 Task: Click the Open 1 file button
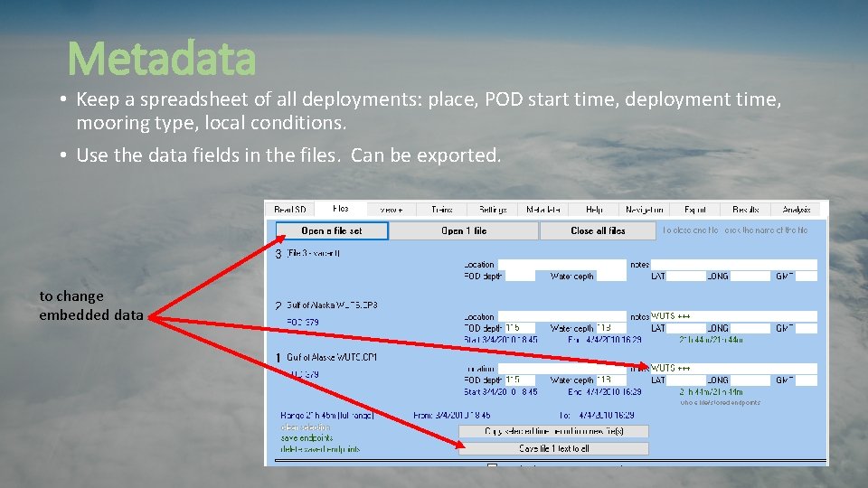tap(464, 230)
